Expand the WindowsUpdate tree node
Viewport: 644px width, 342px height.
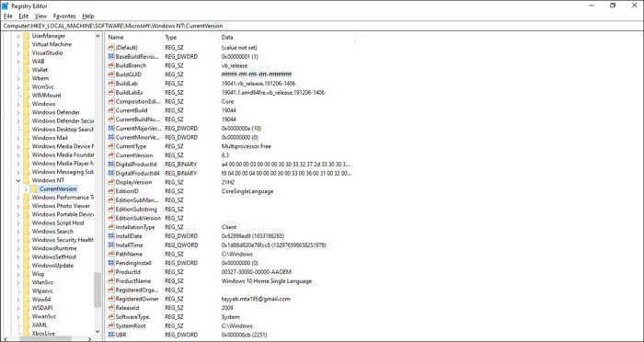tap(18, 265)
